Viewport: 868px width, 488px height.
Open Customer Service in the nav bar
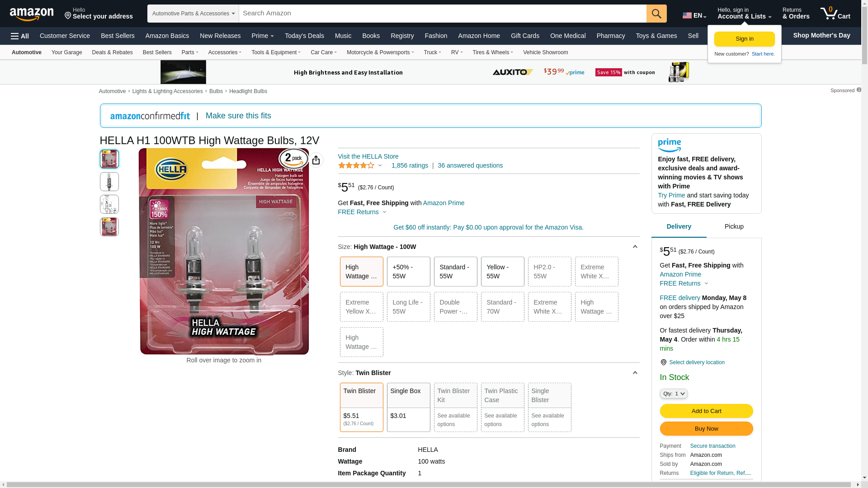coord(65,36)
